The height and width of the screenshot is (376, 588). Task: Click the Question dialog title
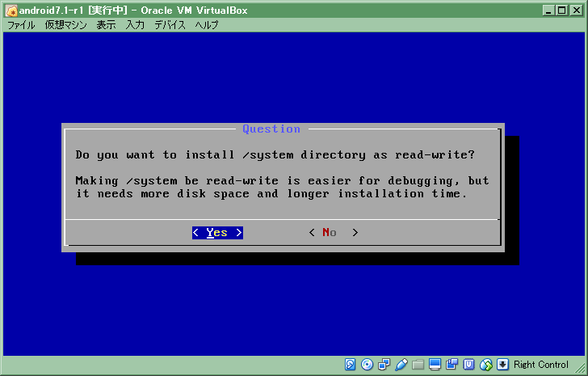pos(271,129)
